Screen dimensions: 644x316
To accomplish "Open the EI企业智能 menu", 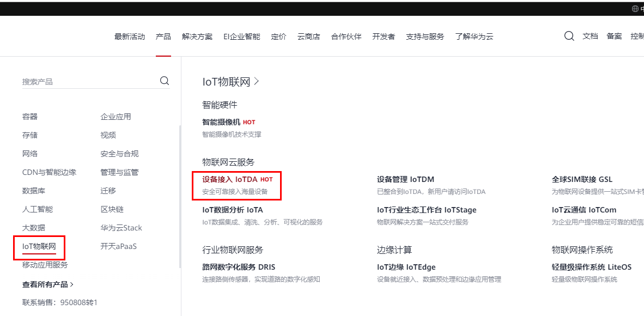I will pos(242,37).
